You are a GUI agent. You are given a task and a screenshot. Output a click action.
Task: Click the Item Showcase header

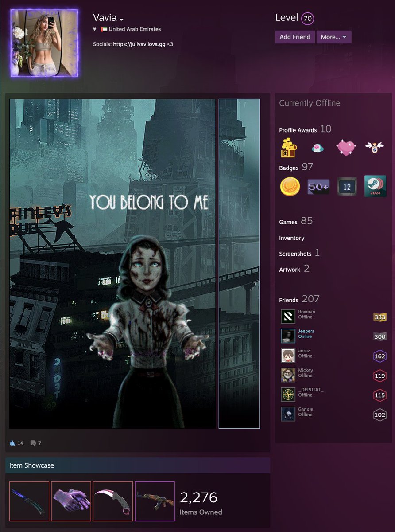(138, 465)
